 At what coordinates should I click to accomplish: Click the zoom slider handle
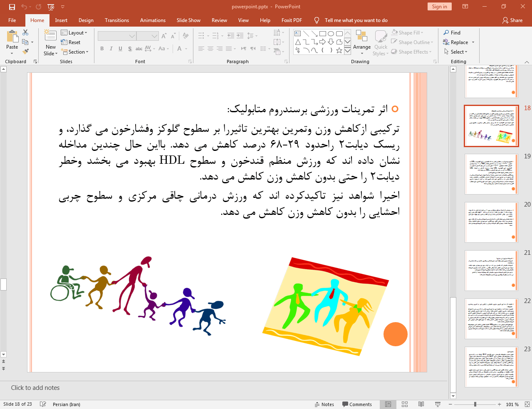click(x=475, y=404)
